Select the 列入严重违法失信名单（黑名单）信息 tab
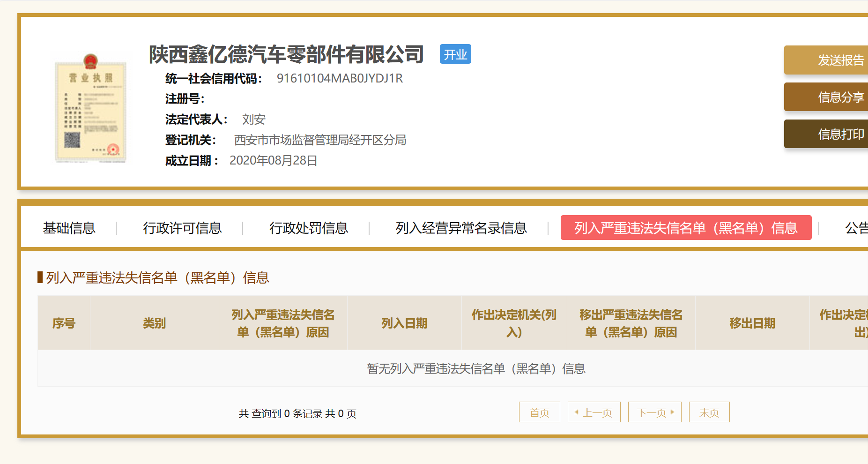868x464 pixels. (x=686, y=228)
